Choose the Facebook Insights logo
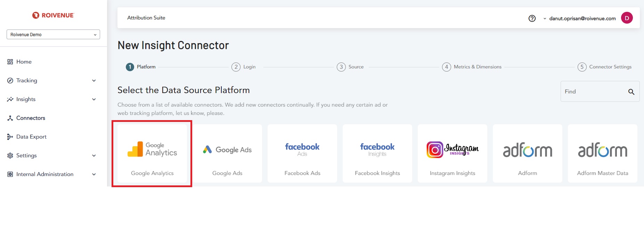 (377, 150)
